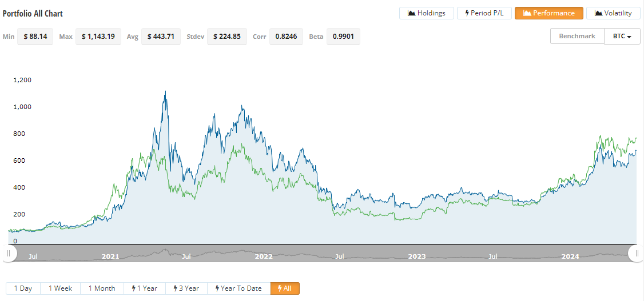
Task: Click the Benchmark label button
Action: 577,36
